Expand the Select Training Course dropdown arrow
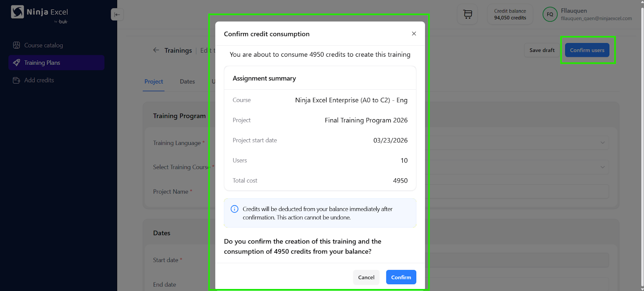Viewport: 644px width, 291px height. pos(603,167)
